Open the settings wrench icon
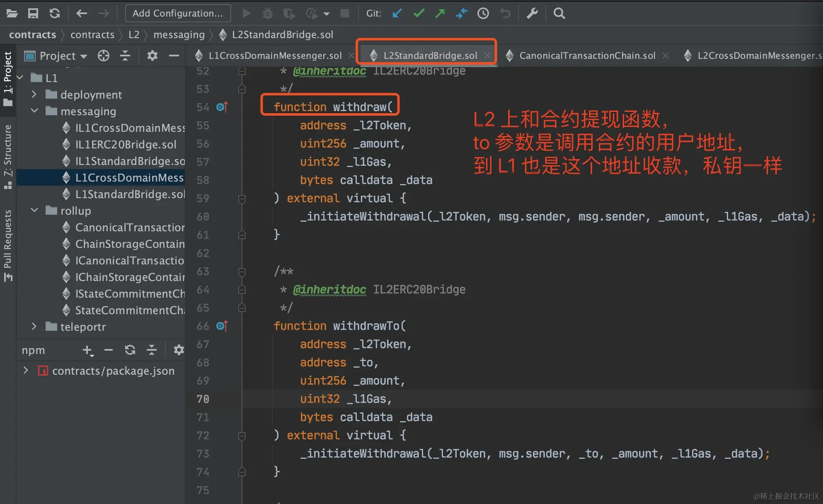The image size is (823, 504). (532, 13)
